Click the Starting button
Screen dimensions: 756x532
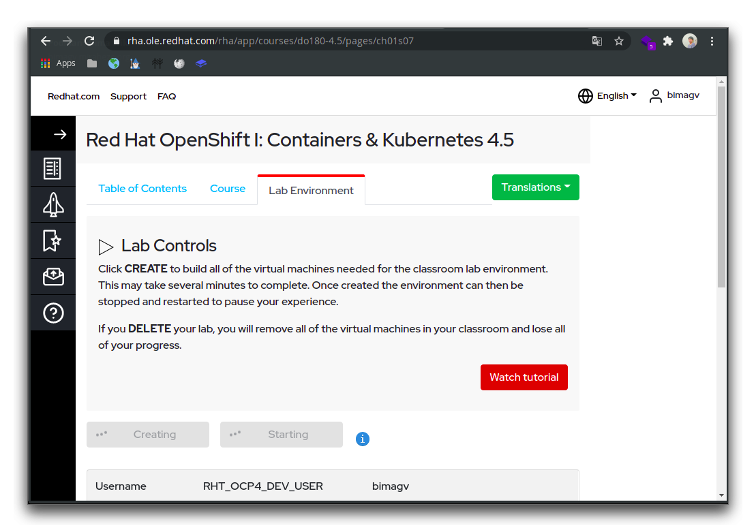[x=282, y=435]
